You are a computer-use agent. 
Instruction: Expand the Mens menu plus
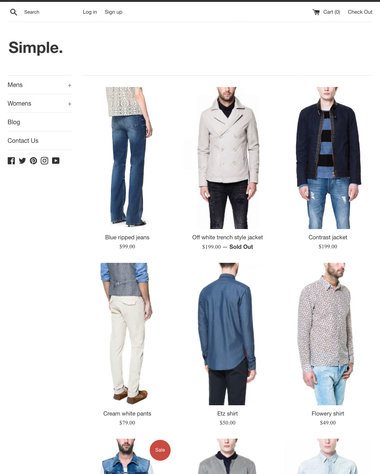click(70, 85)
